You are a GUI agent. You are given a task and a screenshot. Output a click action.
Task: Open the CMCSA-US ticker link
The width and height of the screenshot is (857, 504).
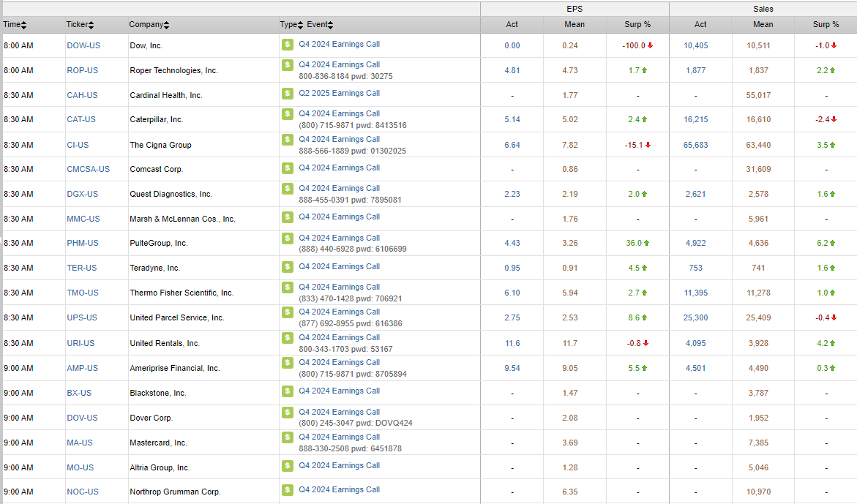pos(89,169)
